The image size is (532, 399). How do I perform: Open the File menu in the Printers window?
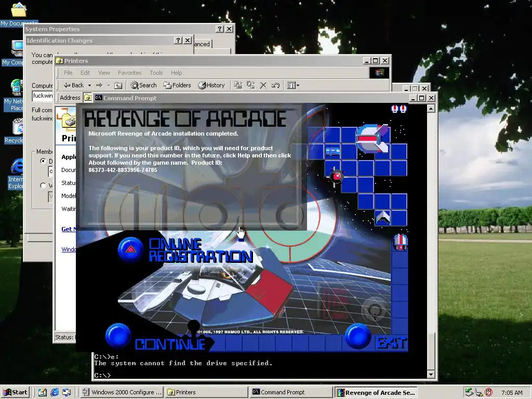[68, 73]
